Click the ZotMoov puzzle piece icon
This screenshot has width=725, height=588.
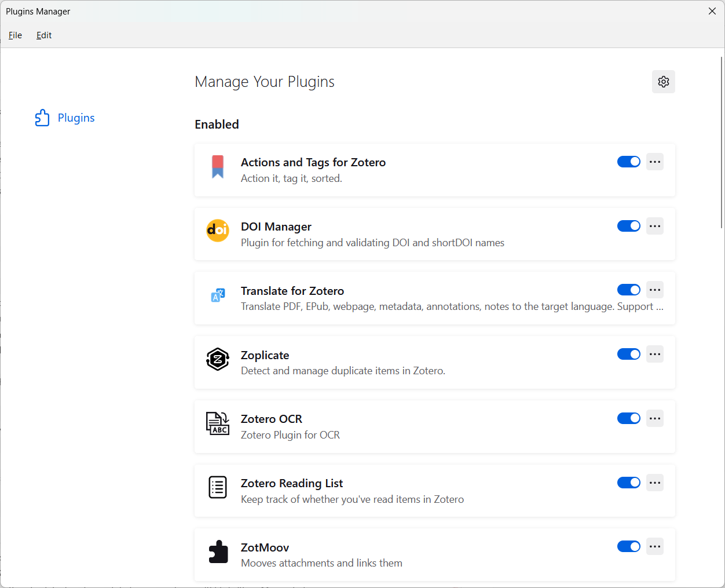tap(218, 552)
